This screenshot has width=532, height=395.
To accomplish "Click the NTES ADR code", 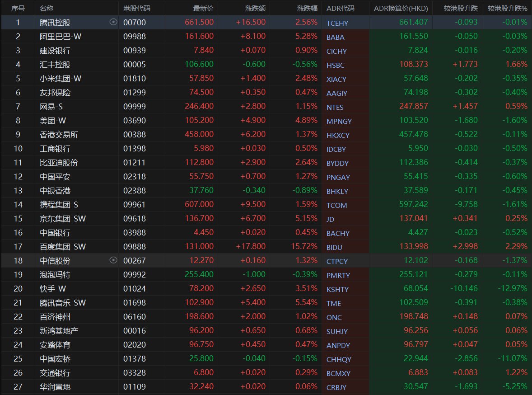I will 335,107.
